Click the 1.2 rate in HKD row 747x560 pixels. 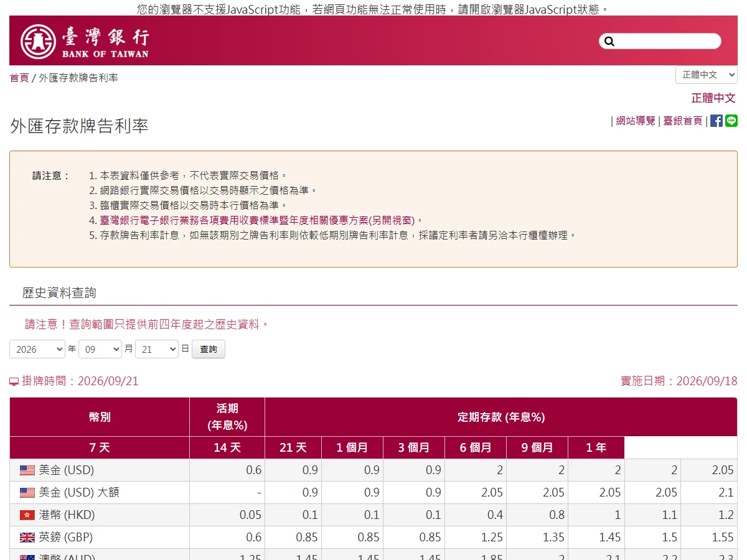tap(726, 515)
